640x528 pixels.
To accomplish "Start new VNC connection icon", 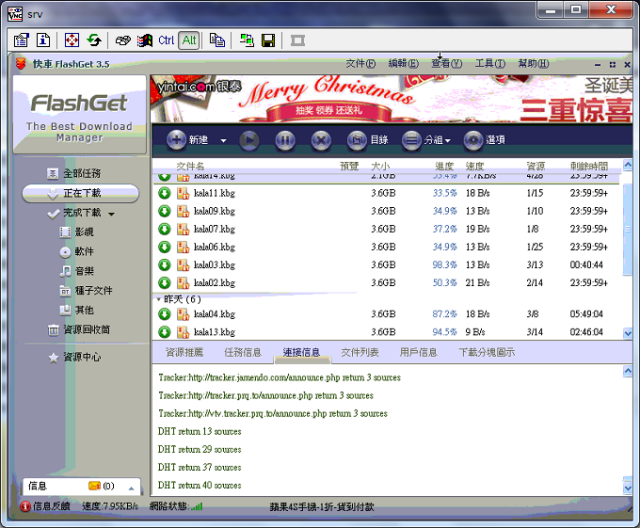I will pyautogui.click(x=247, y=40).
